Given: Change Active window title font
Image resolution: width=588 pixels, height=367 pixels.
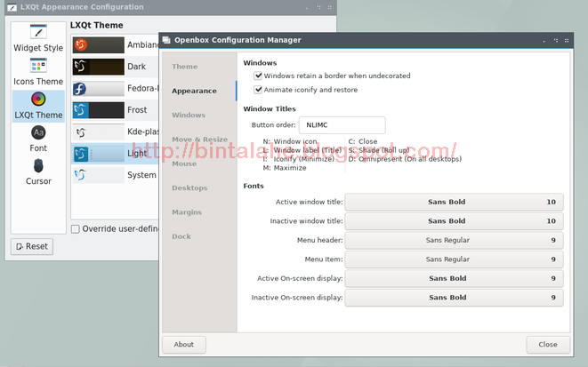Looking at the screenshot, I should [x=455, y=202].
